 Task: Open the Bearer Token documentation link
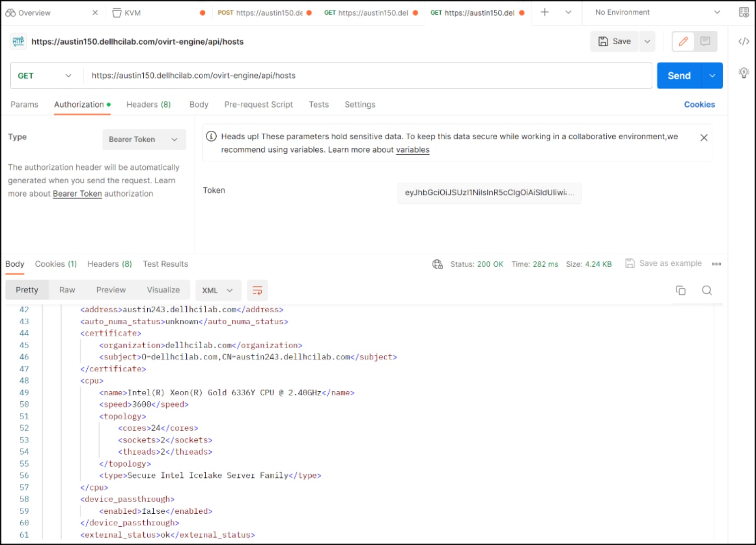coord(77,194)
